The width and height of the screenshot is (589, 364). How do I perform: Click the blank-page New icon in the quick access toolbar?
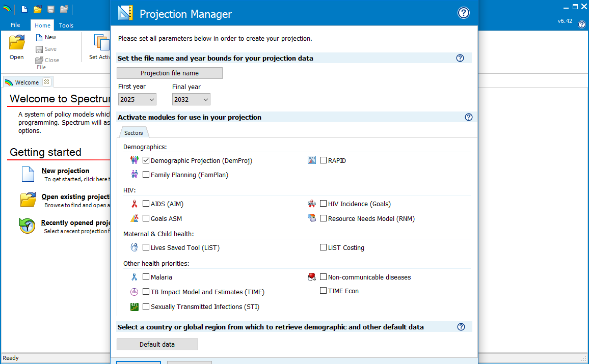click(x=24, y=9)
